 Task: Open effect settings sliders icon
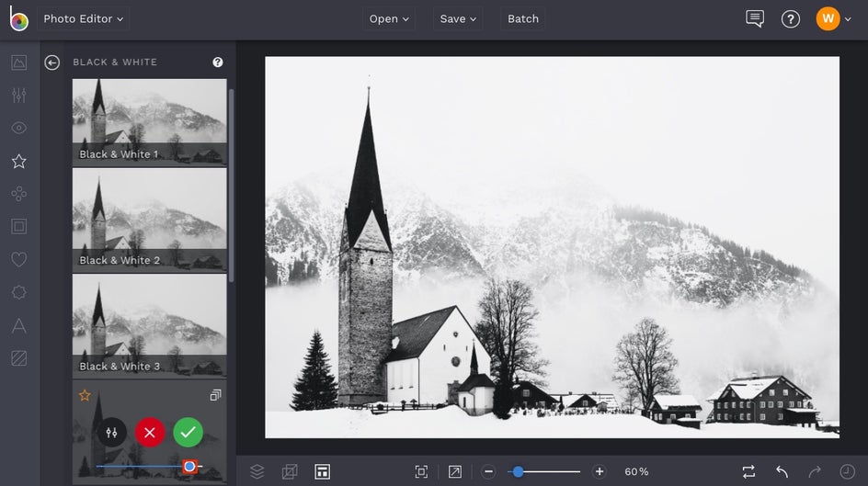point(111,432)
